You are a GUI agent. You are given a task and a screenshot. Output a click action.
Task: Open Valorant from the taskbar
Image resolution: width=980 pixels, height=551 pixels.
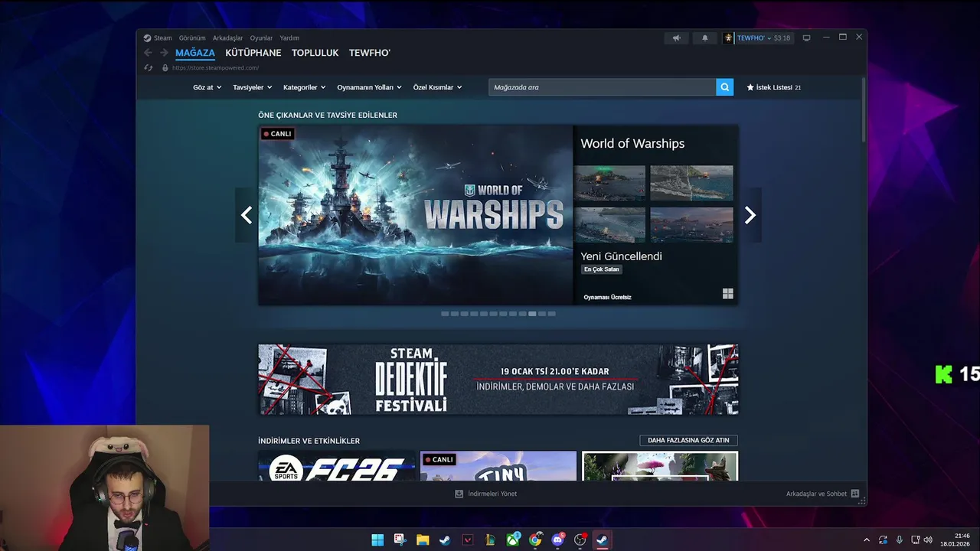pyautogui.click(x=468, y=540)
